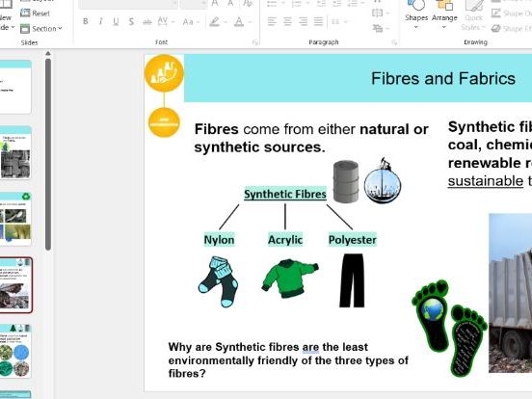Open font name combo box
Image resolution: width=532 pixels, height=399 pixels.
click(128, 4)
